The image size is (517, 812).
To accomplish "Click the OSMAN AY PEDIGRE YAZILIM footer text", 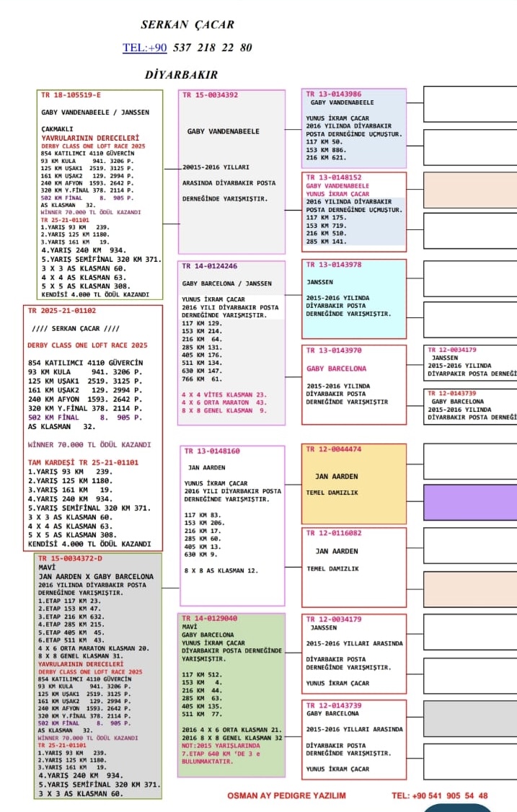I will pos(286,796).
